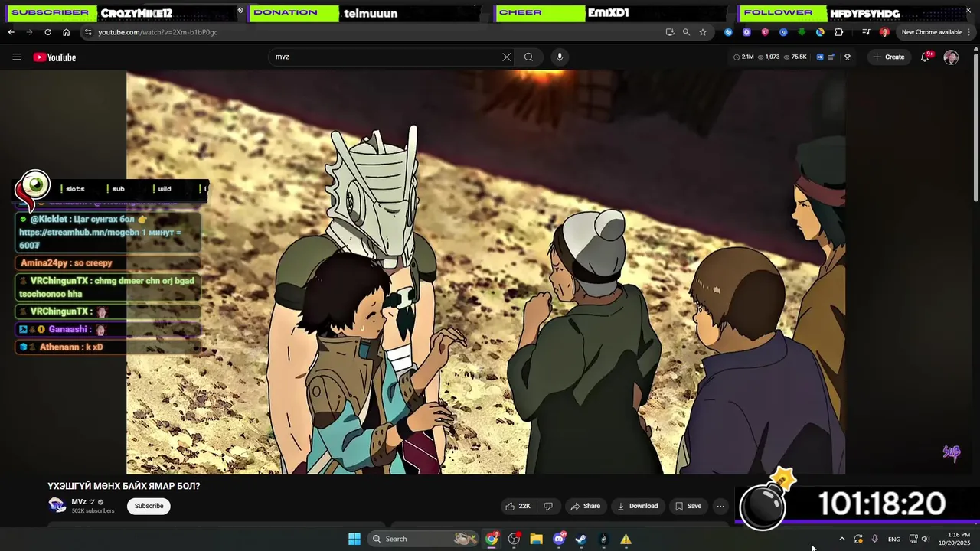Click the ENG language indicator

point(893,539)
